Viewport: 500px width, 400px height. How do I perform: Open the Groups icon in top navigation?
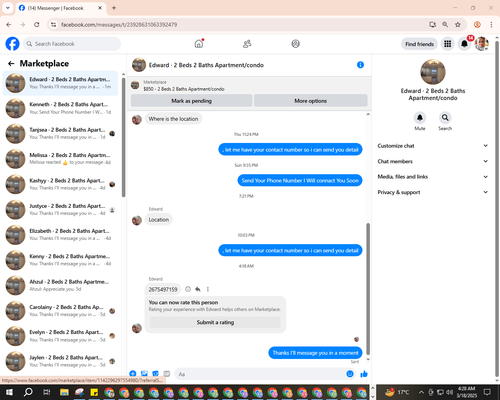295,44
